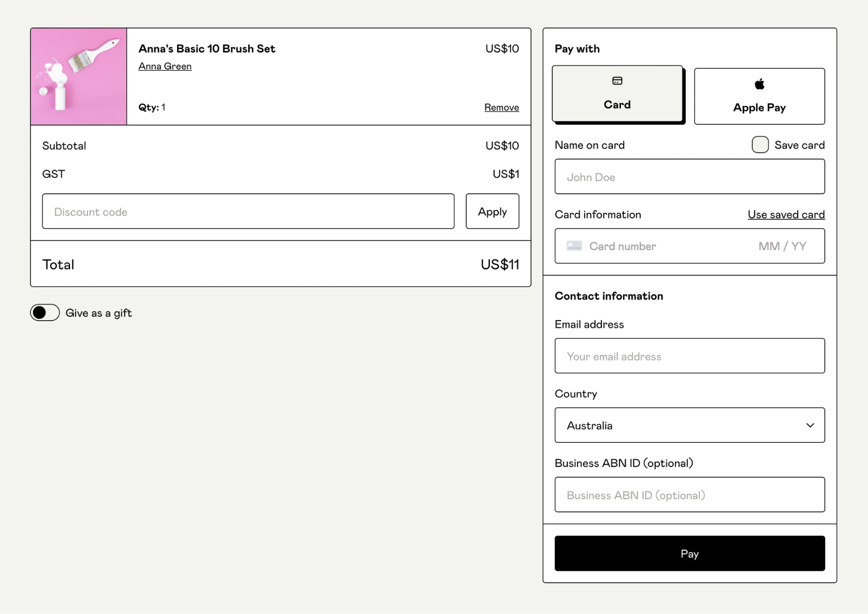This screenshot has height=614, width=868.
Task: Click the Apple logo on Apple Pay
Action: point(759,83)
